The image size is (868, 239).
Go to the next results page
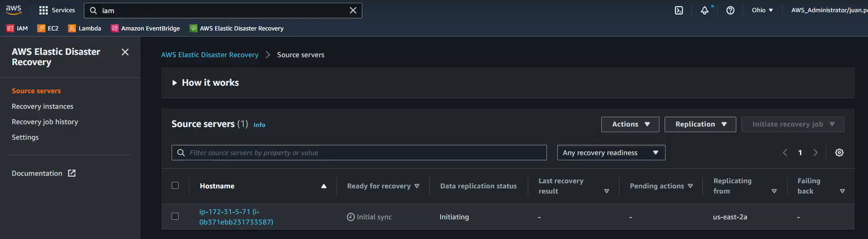[816, 153]
